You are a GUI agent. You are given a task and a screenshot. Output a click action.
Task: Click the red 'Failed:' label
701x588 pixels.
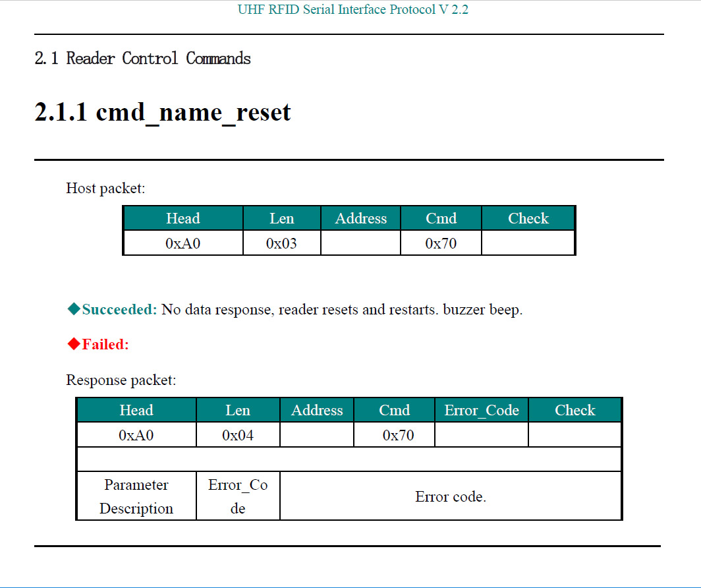[105, 344]
